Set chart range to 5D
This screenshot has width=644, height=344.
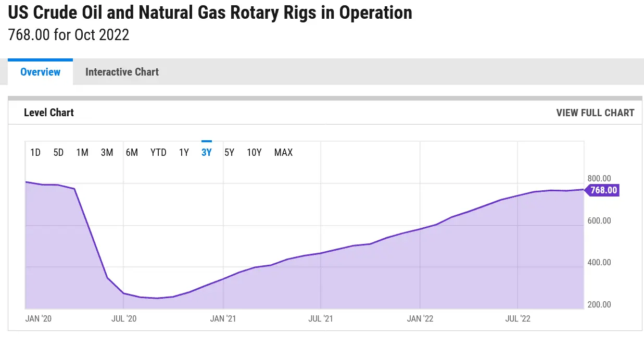[58, 153]
